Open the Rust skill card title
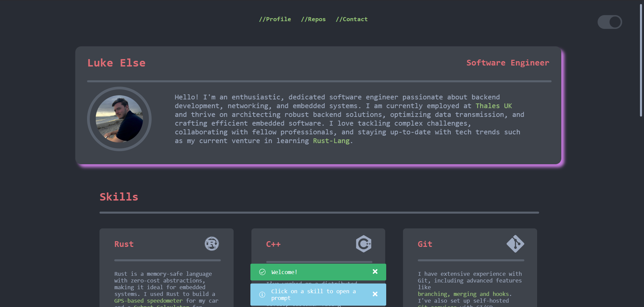This screenshot has width=644, height=307. (x=124, y=244)
